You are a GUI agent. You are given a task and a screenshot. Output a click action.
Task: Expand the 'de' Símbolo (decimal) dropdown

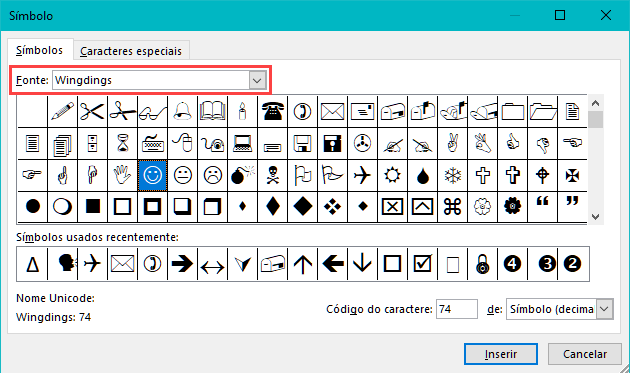tap(605, 309)
